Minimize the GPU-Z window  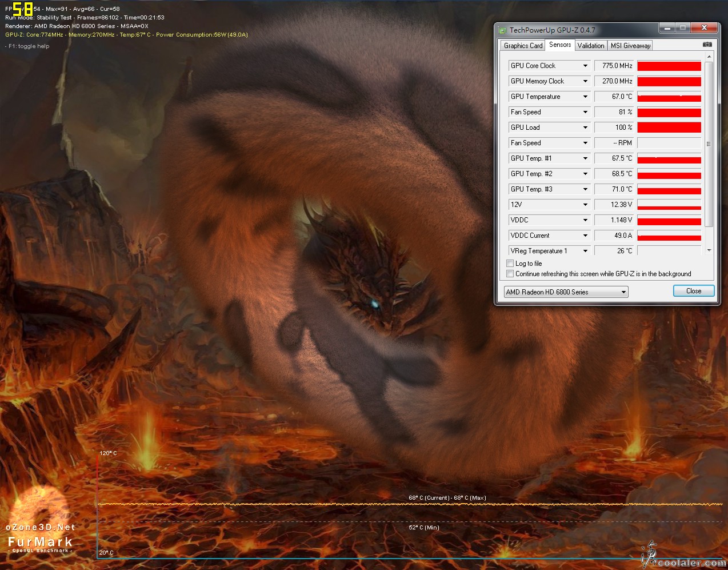666,28
